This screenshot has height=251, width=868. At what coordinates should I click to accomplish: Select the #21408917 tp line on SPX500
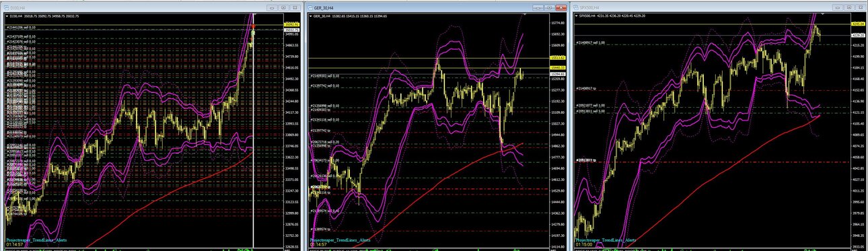tap(586, 88)
